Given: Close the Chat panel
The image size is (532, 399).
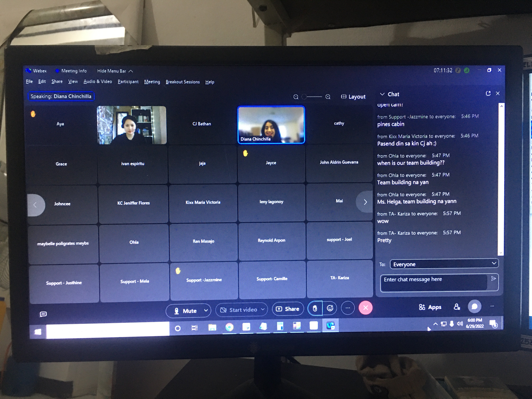Looking at the screenshot, I should (x=498, y=93).
